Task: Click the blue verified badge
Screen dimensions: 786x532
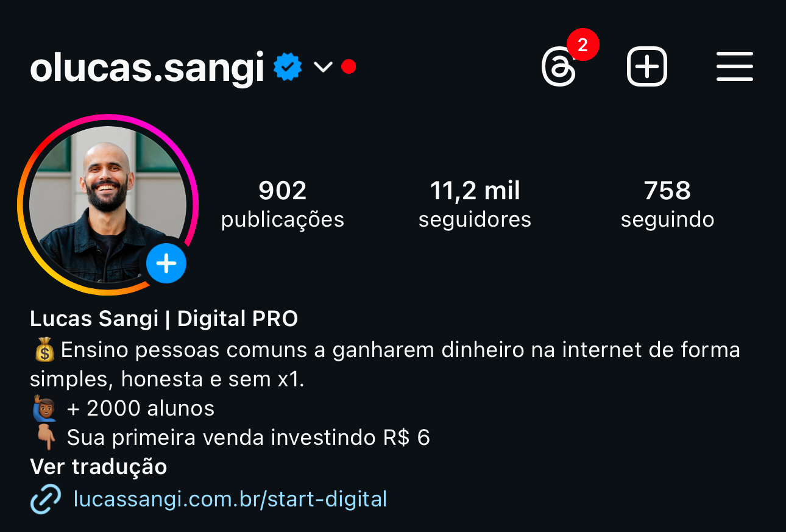Action: point(288,67)
